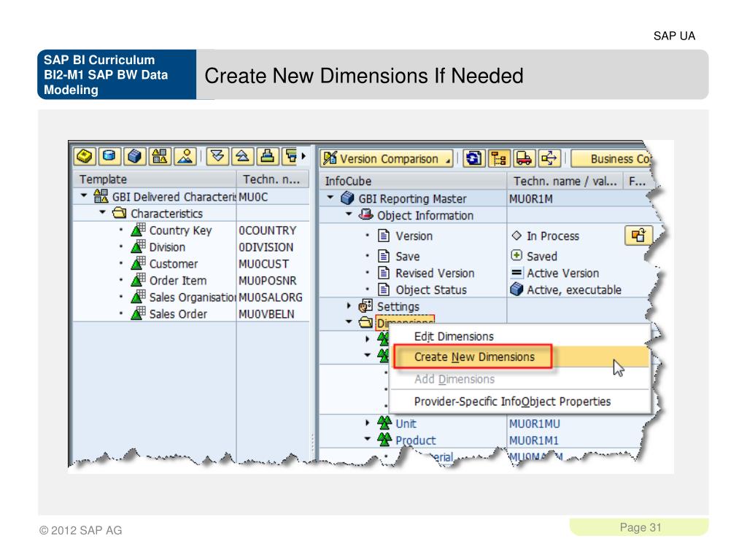Click the DataStore object cylinder toolbar icon
Viewport: 747px width, 560px height.
pos(109,156)
